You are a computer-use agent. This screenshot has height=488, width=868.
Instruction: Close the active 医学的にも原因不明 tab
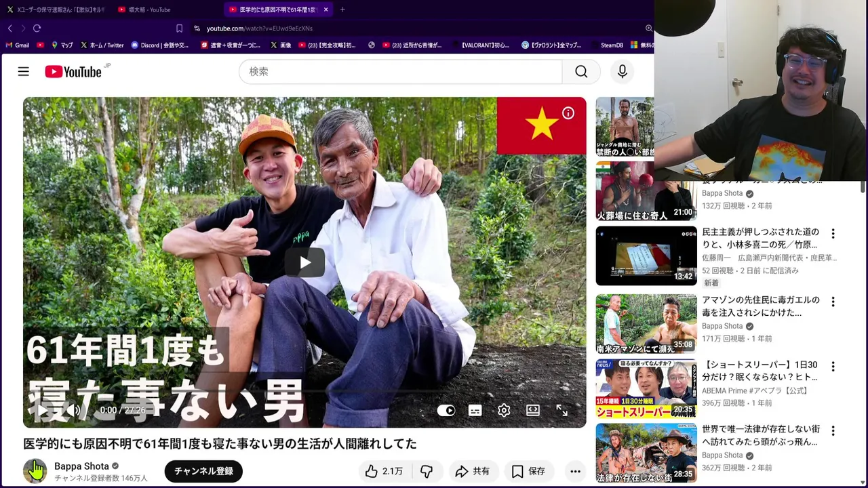pyautogui.click(x=326, y=9)
